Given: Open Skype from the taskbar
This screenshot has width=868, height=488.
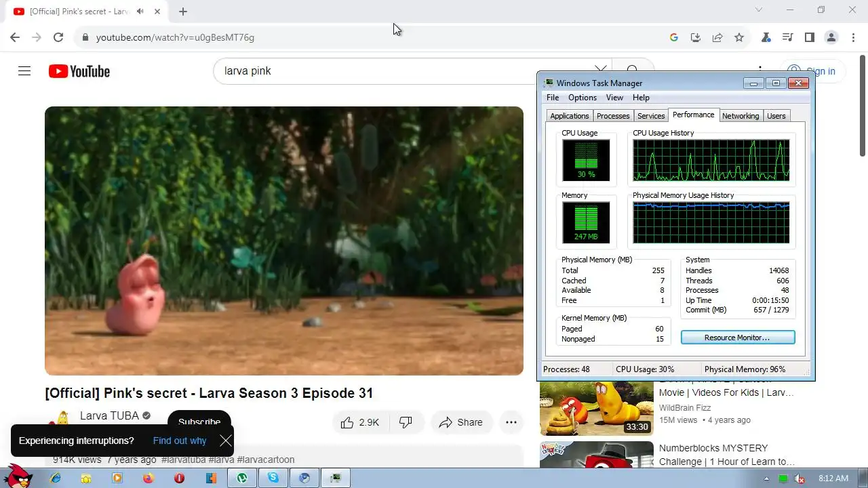Looking at the screenshot, I should coord(273,478).
